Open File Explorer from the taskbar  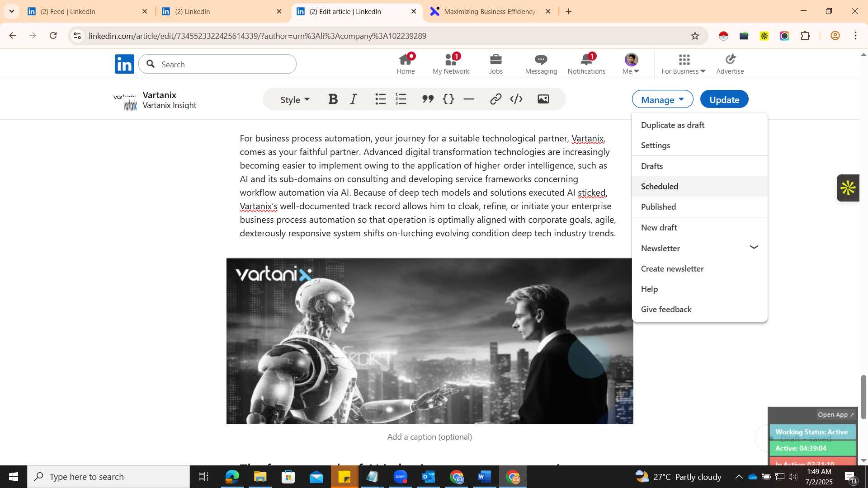pos(260,477)
